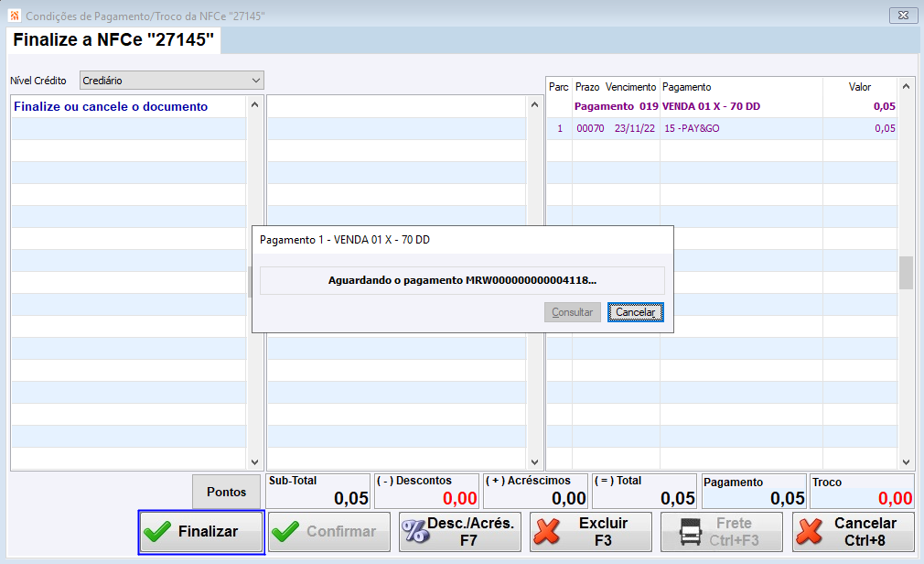Click the up arrow of the middle list scrollbar
924x564 pixels.
pyautogui.click(x=534, y=105)
